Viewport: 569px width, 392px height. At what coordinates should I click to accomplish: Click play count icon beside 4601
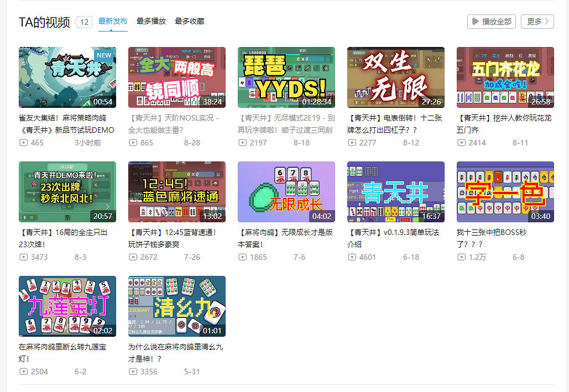coord(352,257)
